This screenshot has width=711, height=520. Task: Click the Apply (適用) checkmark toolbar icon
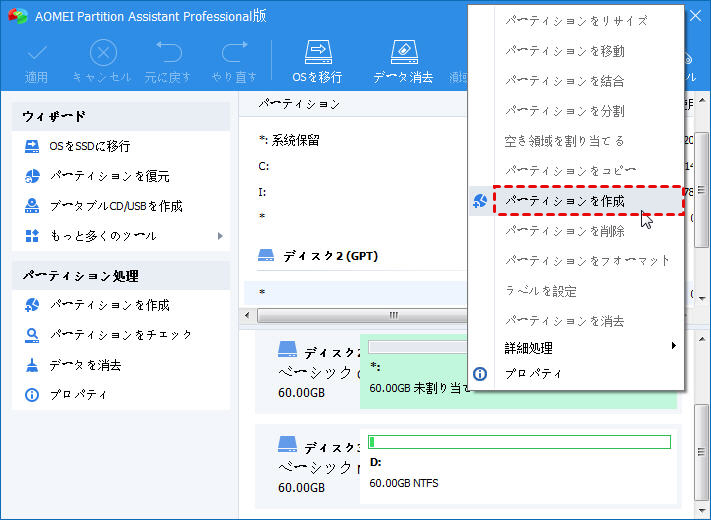[37, 53]
